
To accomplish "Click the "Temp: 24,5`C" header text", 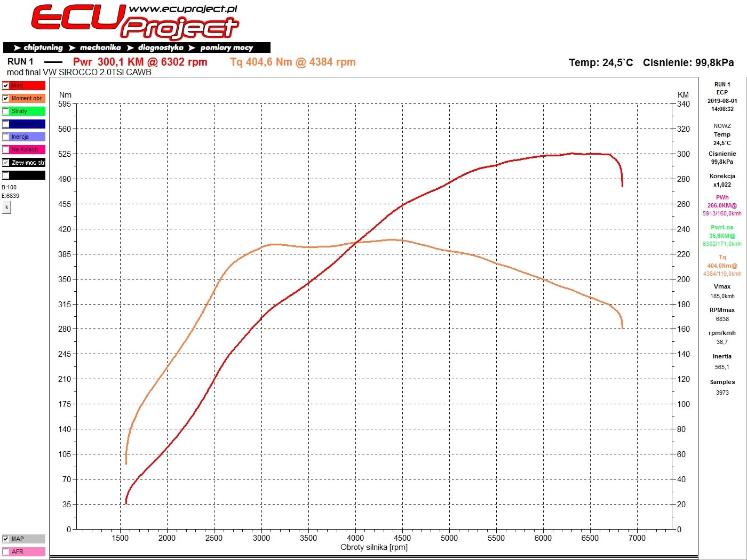I will pos(601,62).
